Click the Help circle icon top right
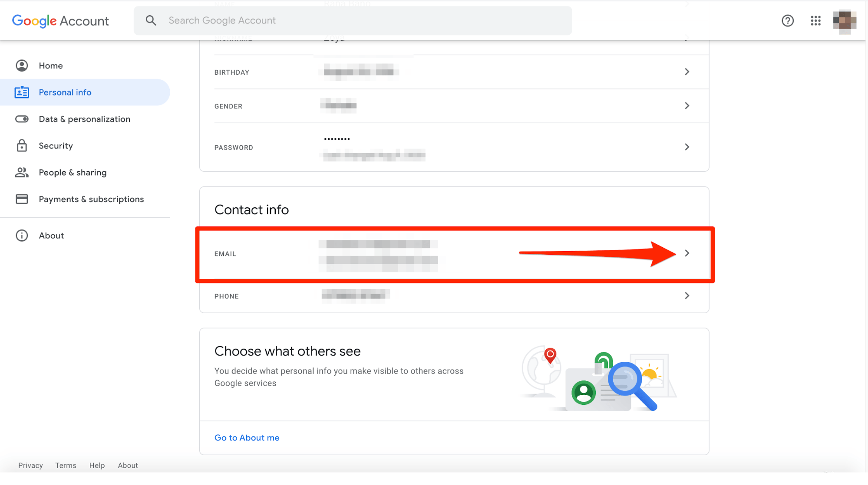Image resolution: width=868 pixels, height=485 pixels. pos(788,20)
